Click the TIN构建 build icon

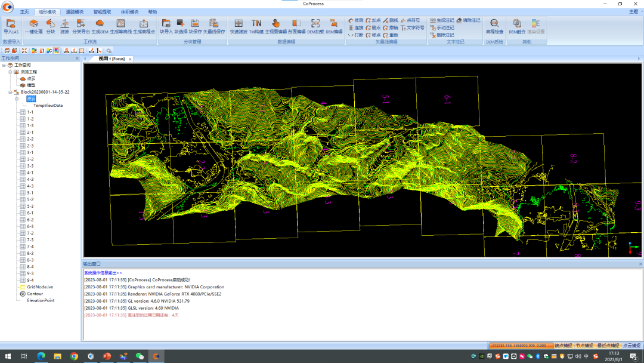pyautogui.click(x=256, y=26)
